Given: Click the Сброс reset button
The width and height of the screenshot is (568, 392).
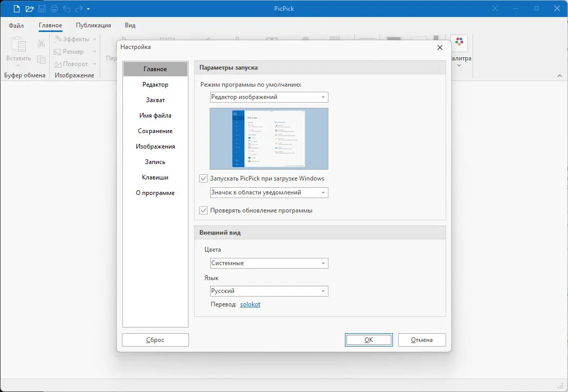Looking at the screenshot, I should (x=155, y=340).
